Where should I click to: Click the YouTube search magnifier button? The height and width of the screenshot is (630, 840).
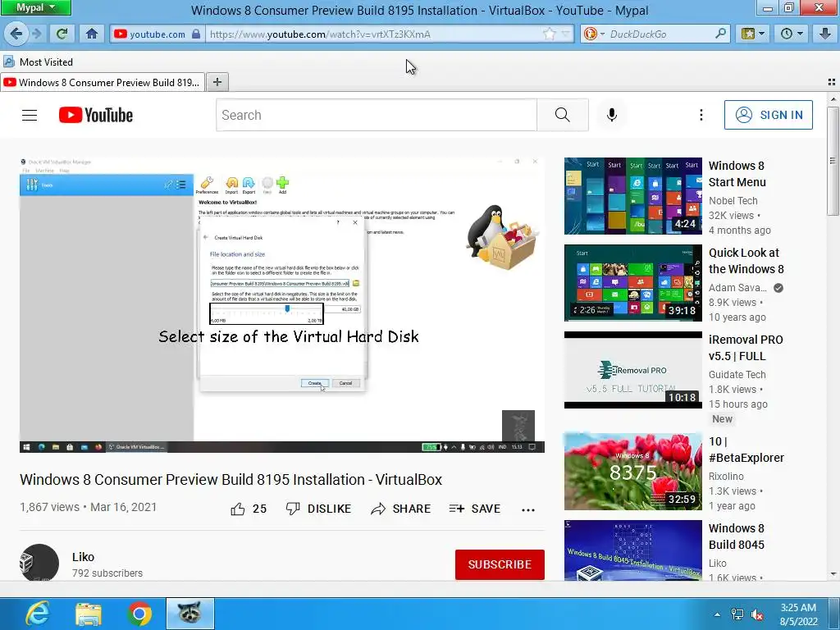[x=563, y=115]
